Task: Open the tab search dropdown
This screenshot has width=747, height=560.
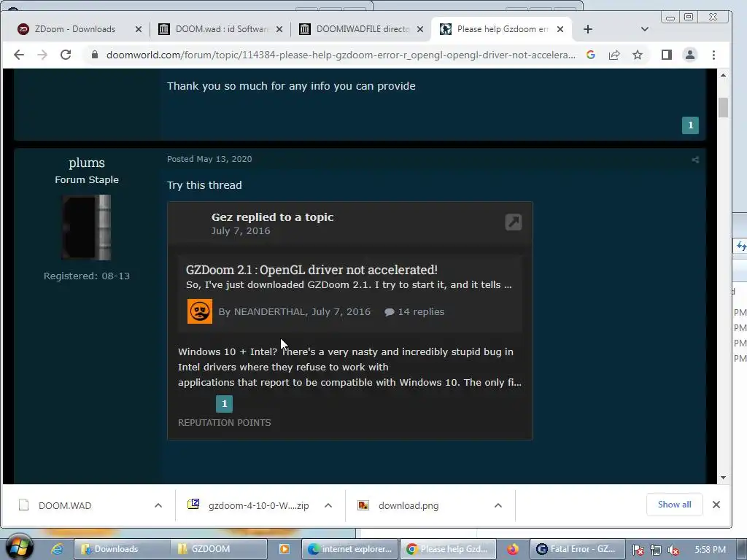Action: pos(645,29)
